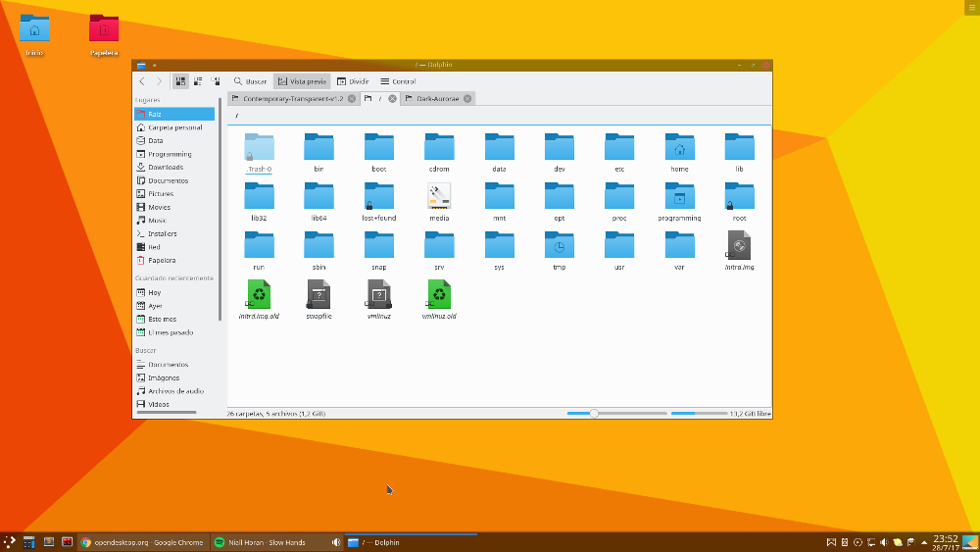Go back using the back arrow
Screen dimensions: 980x552
click(142, 81)
